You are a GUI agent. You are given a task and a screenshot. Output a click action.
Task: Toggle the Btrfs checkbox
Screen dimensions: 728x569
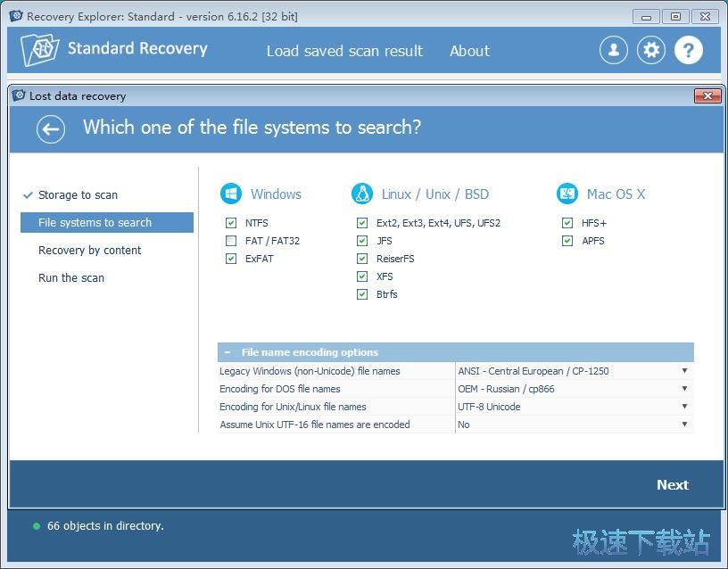pos(362,294)
